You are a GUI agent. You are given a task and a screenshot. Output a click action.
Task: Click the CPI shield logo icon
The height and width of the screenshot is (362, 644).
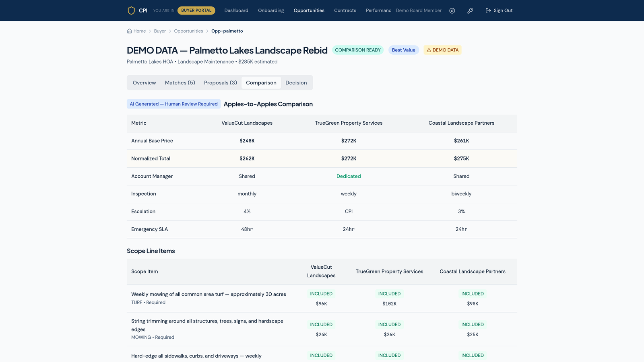(x=131, y=10)
